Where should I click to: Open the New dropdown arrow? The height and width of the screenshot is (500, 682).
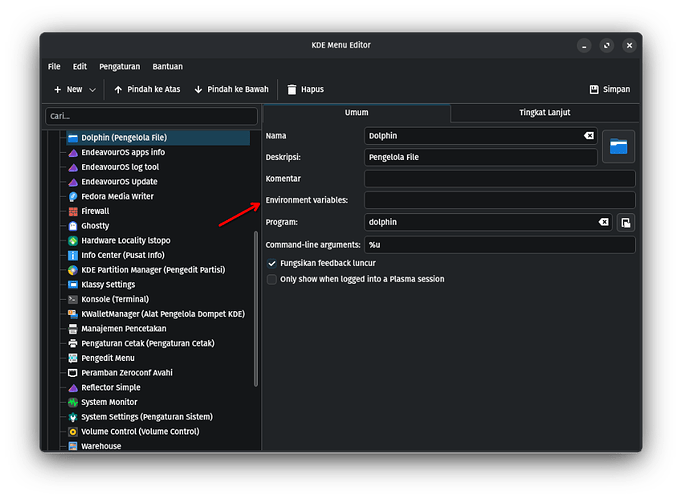tap(92, 90)
